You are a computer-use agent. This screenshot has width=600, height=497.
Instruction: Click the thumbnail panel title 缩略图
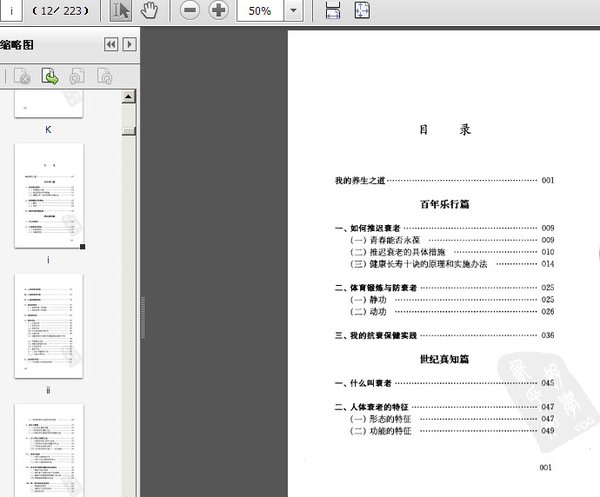pyautogui.click(x=17, y=45)
